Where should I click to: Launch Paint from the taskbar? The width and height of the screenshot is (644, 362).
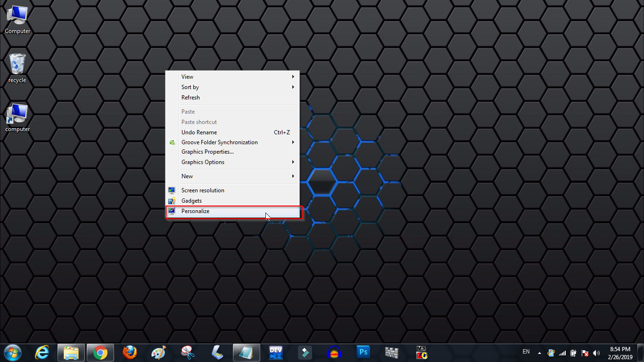click(x=158, y=353)
